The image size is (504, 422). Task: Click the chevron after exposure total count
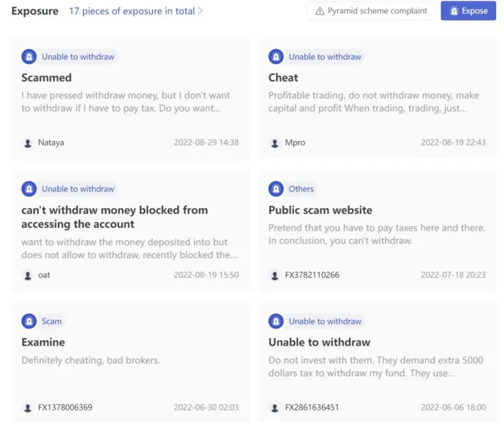(201, 10)
